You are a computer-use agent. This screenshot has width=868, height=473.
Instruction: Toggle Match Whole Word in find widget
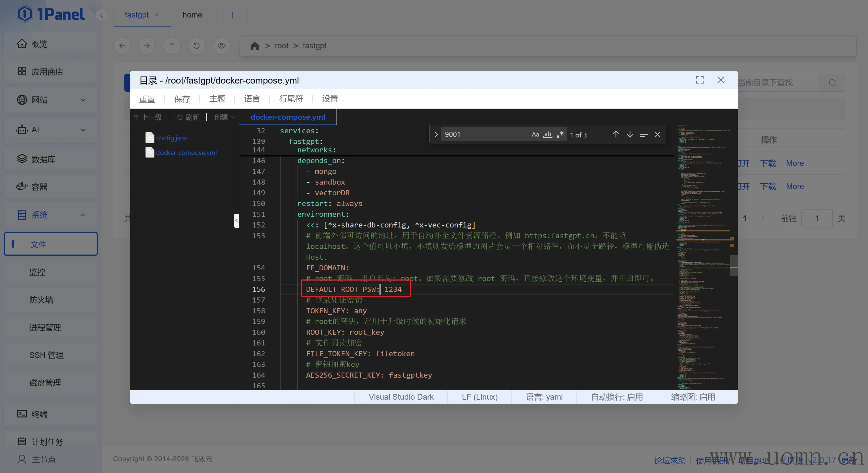[x=548, y=135]
